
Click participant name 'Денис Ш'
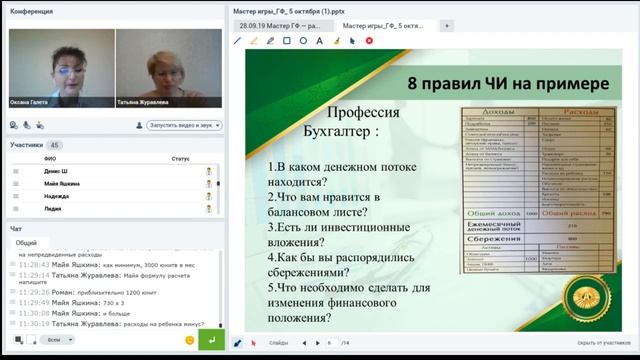[x=56, y=171]
